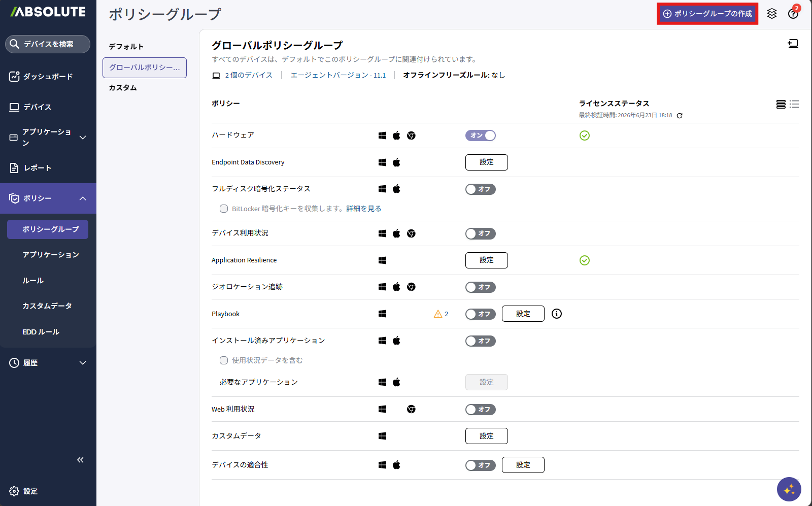Open BitLocker view details link

click(364, 209)
